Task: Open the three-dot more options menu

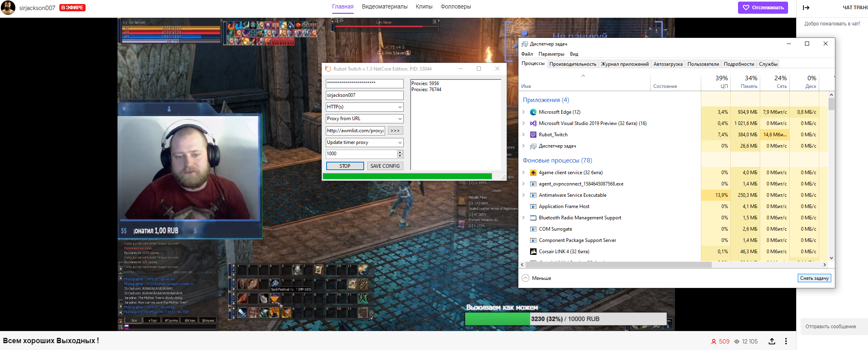Action: (786, 341)
